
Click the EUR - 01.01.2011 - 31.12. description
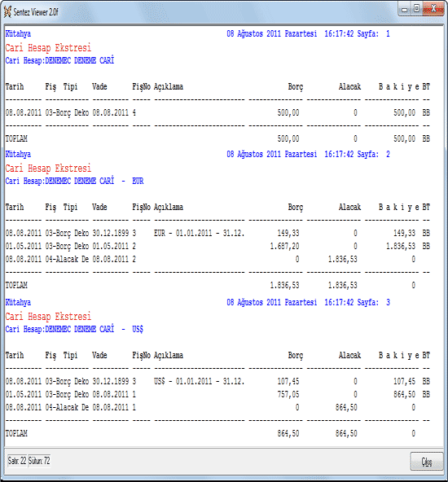pyautogui.click(x=199, y=233)
